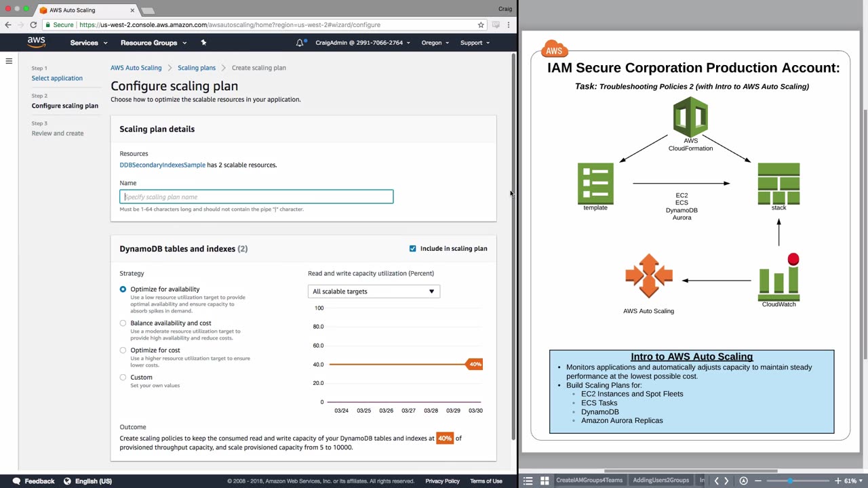Open the AWS console hamburger side menu
868x488 pixels.
pyautogui.click(x=9, y=62)
